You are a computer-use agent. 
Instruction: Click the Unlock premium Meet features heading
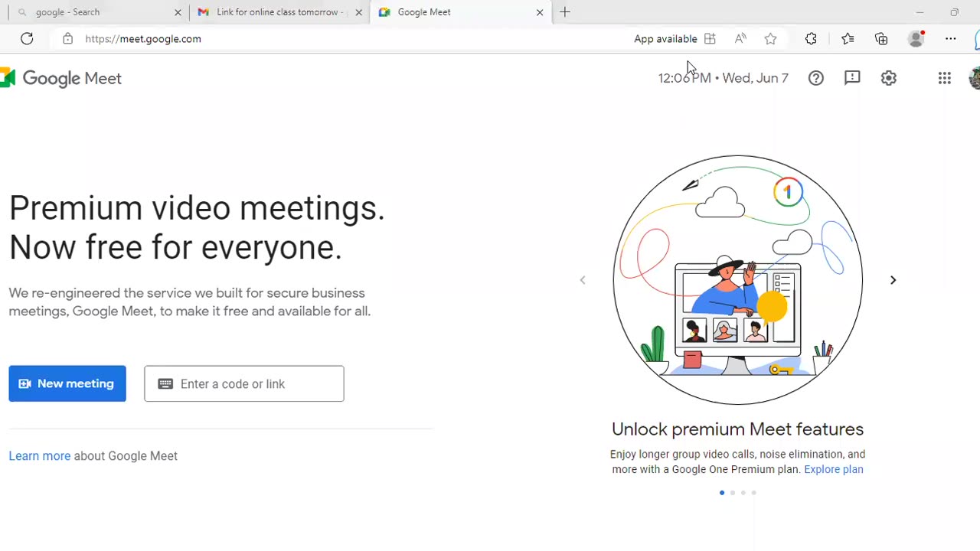(x=737, y=429)
